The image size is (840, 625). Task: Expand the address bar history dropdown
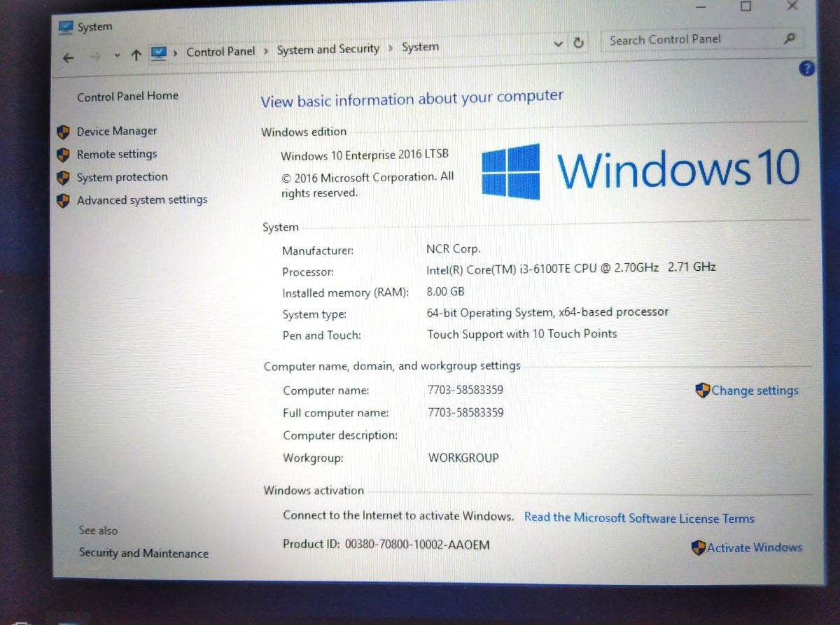coord(558,44)
